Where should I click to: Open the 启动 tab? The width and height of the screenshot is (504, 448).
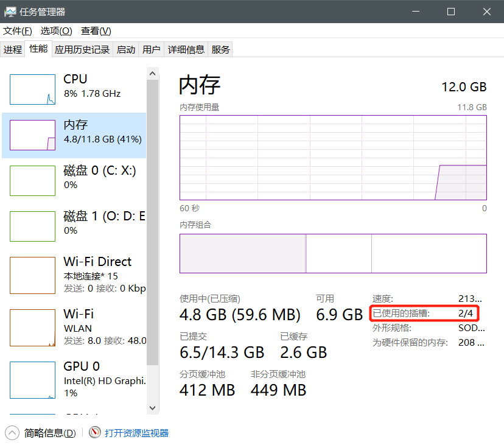[x=125, y=49]
